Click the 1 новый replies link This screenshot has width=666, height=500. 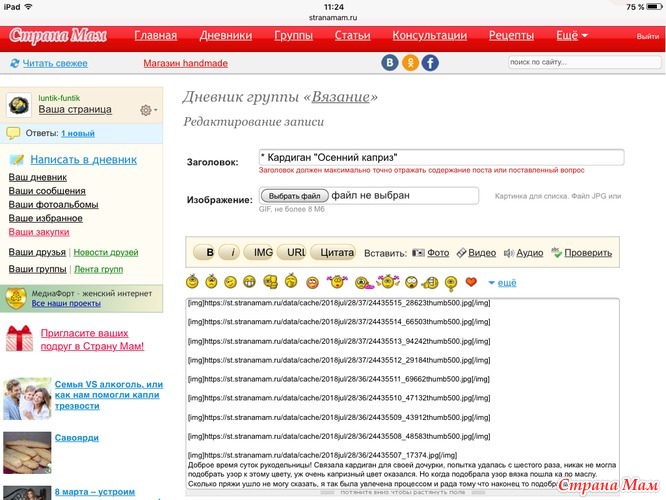[78, 133]
